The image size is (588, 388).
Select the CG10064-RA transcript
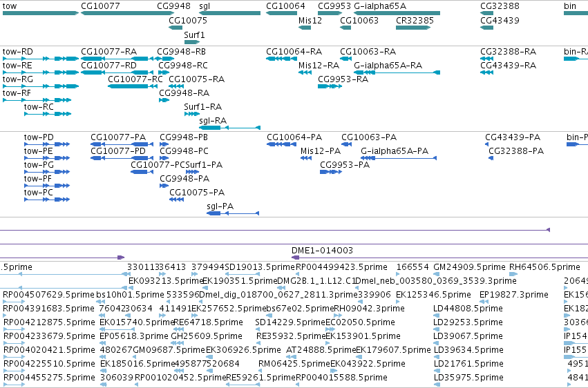click(282, 59)
